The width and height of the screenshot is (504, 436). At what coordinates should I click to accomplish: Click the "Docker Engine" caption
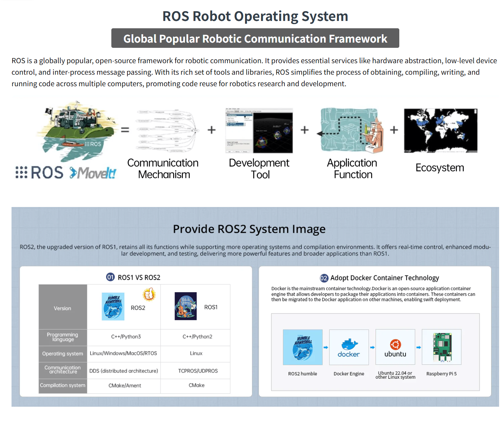coord(349,374)
